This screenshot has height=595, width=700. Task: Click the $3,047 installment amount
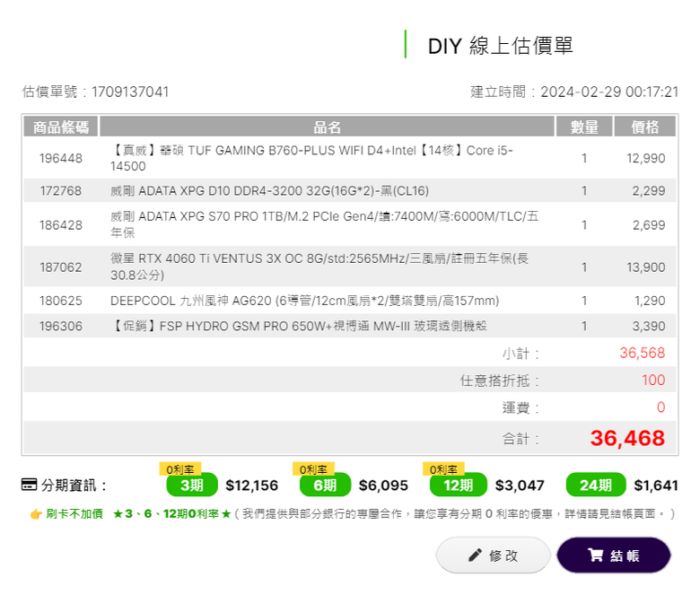[x=520, y=486]
